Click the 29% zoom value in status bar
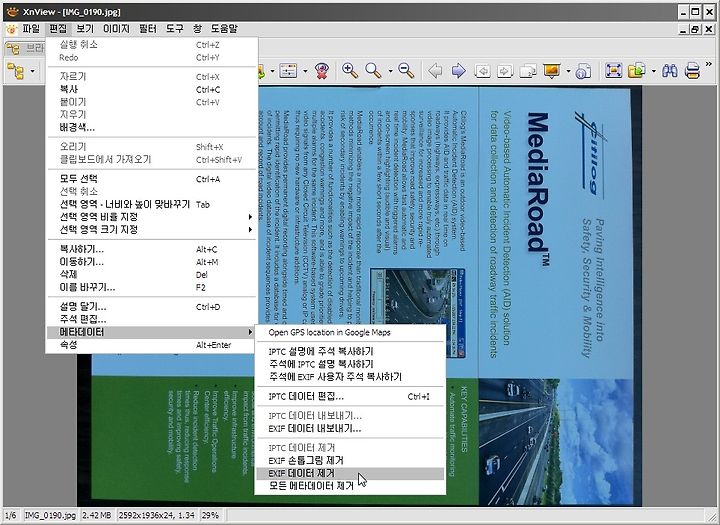 click(x=210, y=515)
